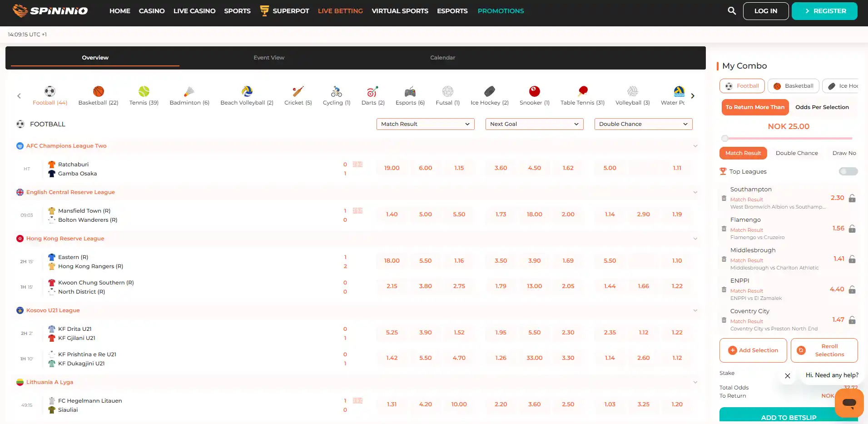Toggle the Top Leagues switch
868x424 pixels.
point(848,171)
